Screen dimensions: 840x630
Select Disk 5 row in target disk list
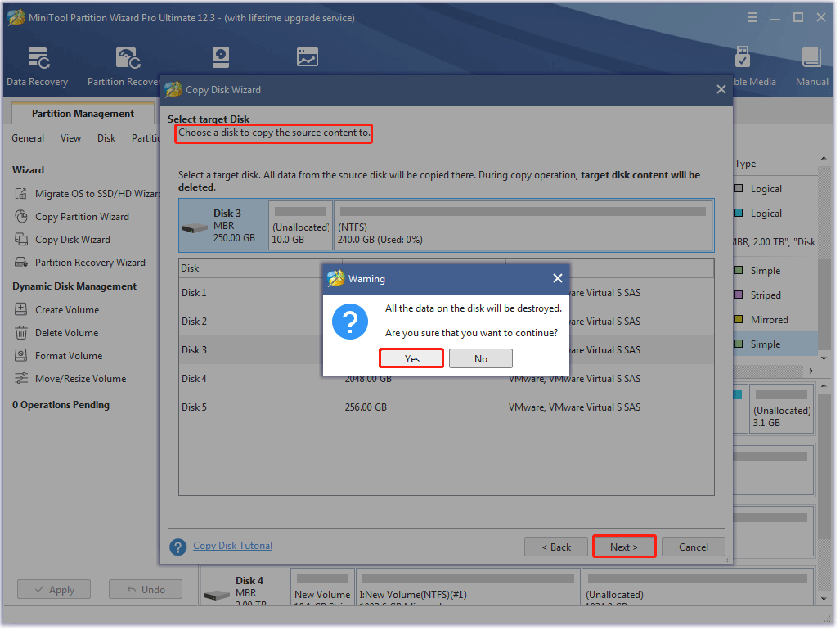click(x=448, y=408)
